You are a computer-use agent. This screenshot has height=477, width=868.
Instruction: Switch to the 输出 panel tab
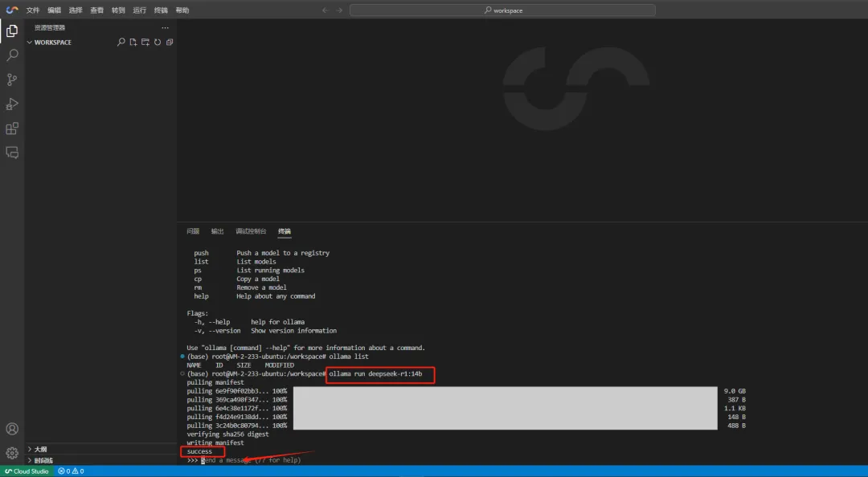(x=218, y=231)
